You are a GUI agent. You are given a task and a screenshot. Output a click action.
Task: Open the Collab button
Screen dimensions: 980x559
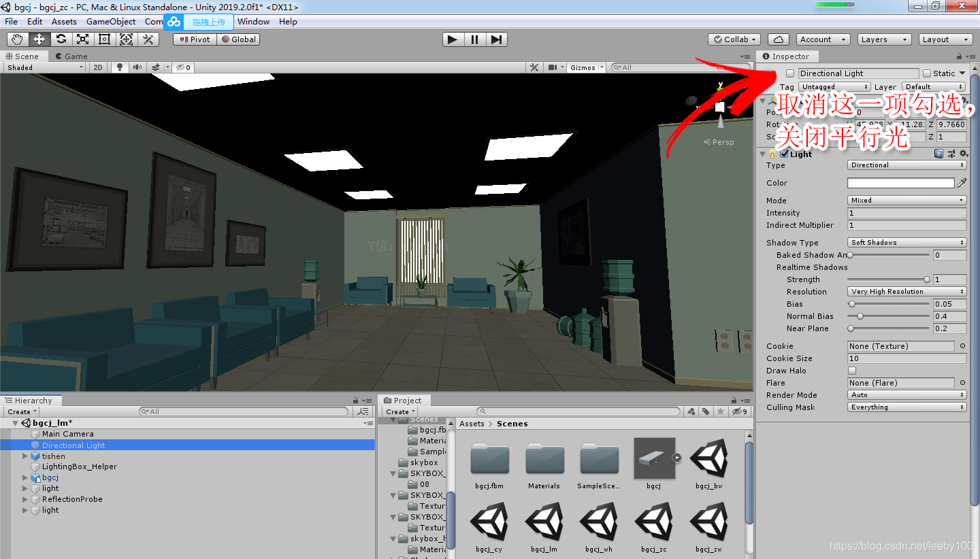734,39
